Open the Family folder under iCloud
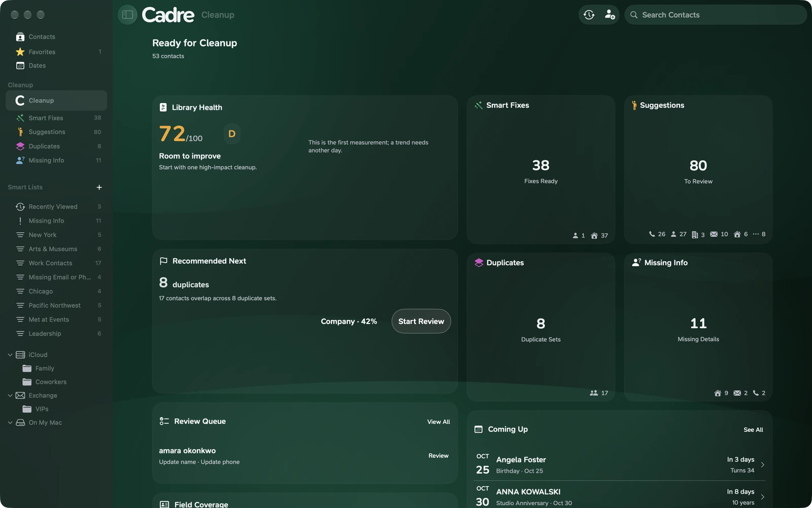 tap(56, 368)
